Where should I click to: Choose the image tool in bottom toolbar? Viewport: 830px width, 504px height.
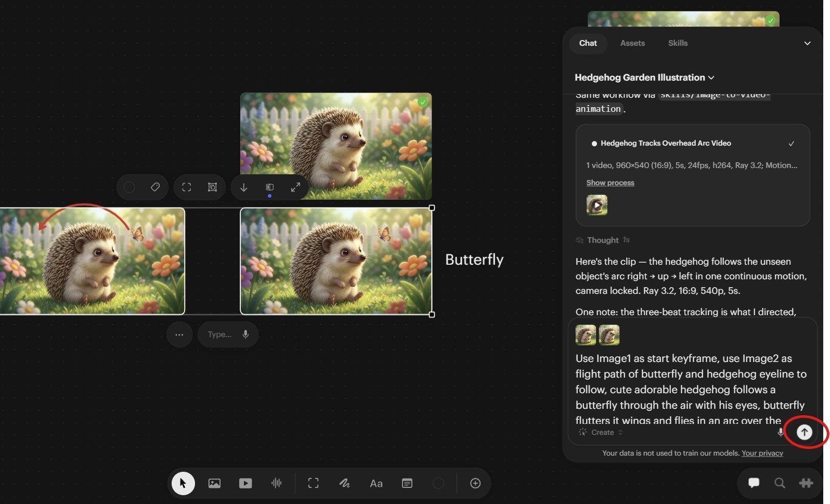214,483
